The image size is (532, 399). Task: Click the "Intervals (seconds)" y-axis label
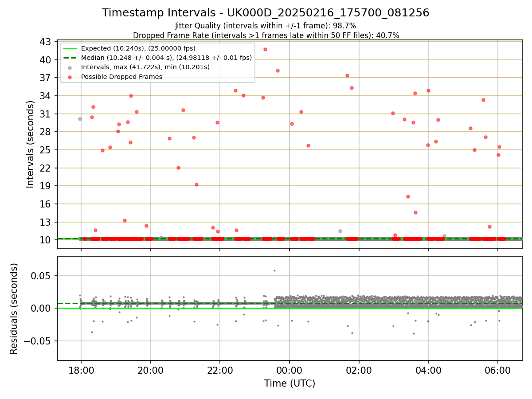point(31,144)
